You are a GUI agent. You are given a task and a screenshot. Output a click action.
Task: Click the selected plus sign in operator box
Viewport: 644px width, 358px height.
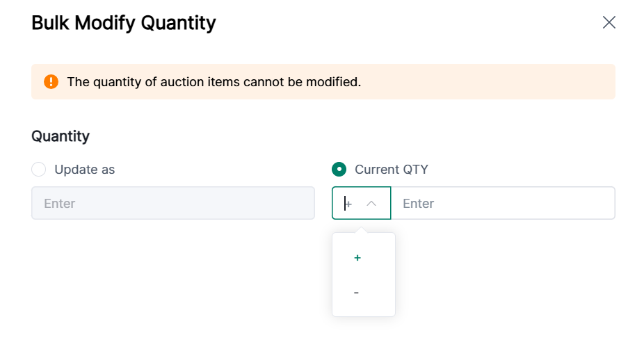click(348, 204)
